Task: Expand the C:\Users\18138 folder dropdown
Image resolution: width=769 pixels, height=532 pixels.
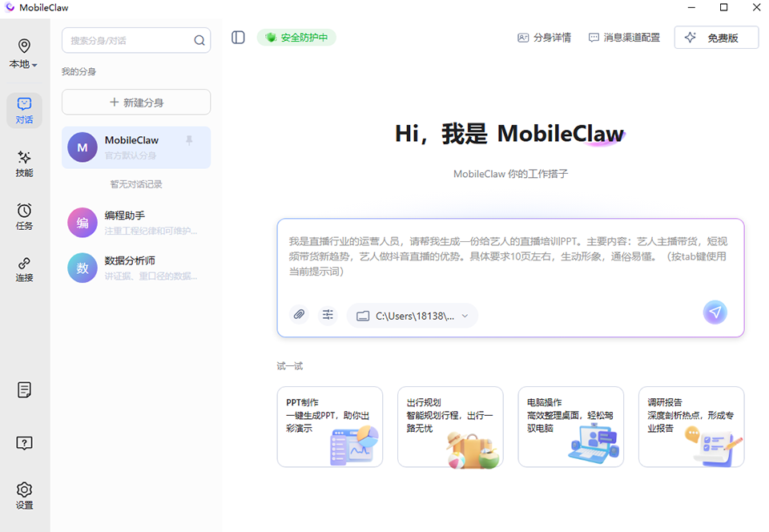Action: (x=412, y=316)
